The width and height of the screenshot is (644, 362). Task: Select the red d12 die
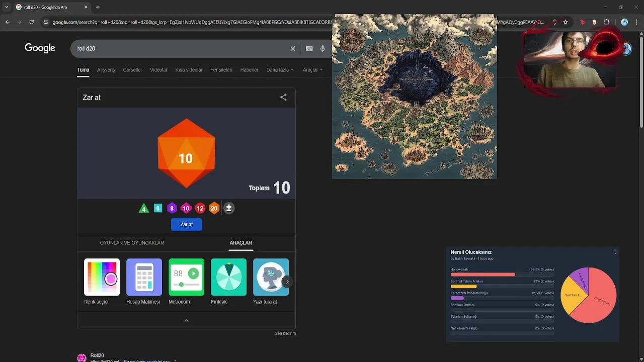pos(200,208)
